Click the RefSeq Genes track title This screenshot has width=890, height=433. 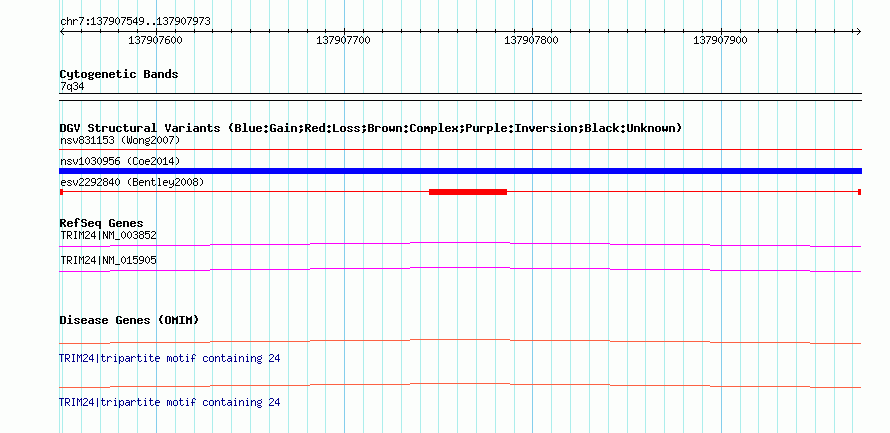pyautogui.click(x=102, y=223)
